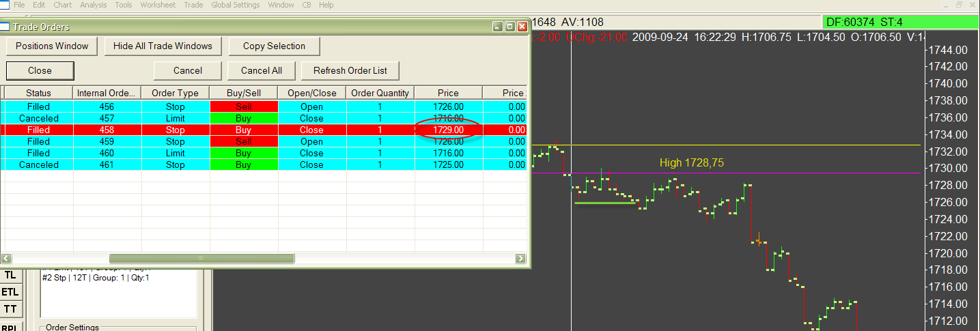Select the ETL tool button
The height and width of the screenshot is (331, 980).
point(10,292)
